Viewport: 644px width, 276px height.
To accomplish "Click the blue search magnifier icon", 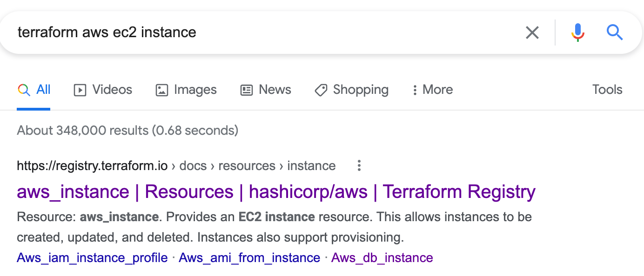I will [615, 33].
